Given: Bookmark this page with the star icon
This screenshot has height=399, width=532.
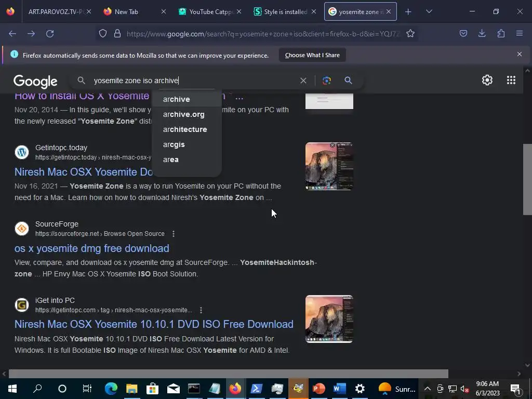Looking at the screenshot, I should pos(410,33).
